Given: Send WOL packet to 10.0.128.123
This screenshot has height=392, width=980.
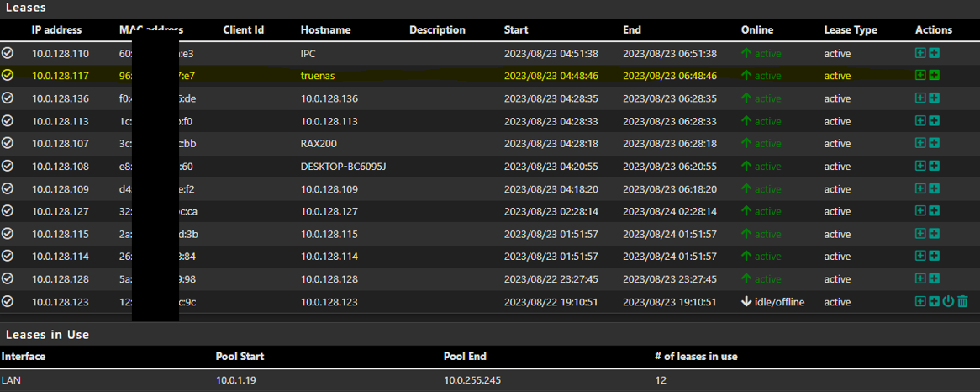Looking at the screenshot, I should [948, 301].
